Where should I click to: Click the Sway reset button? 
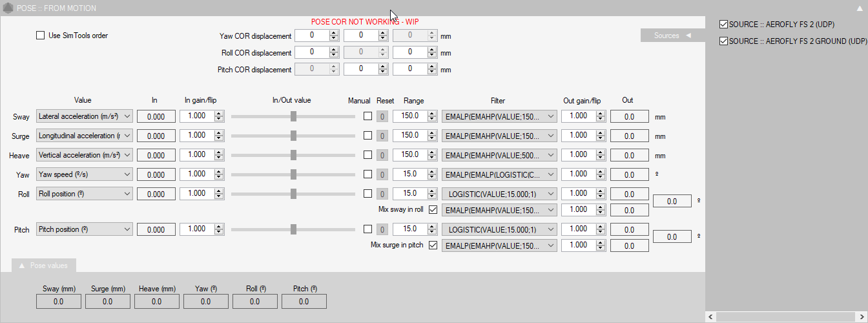click(x=382, y=117)
